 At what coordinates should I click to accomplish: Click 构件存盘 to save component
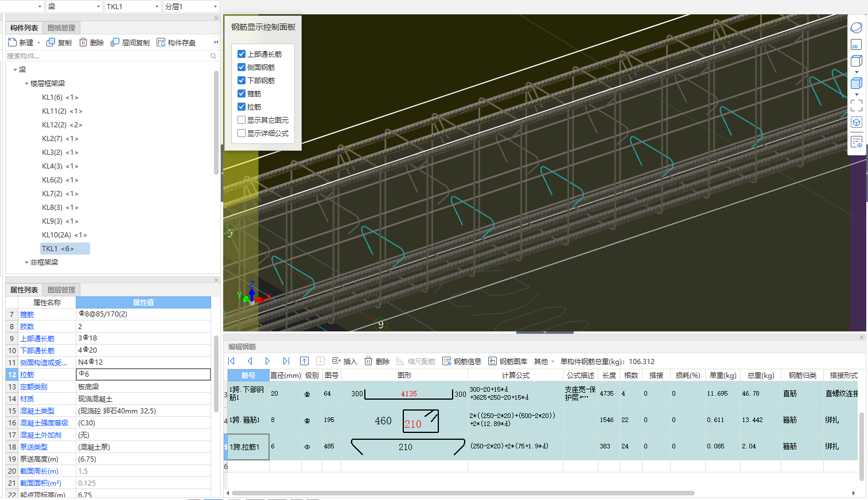point(176,42)
